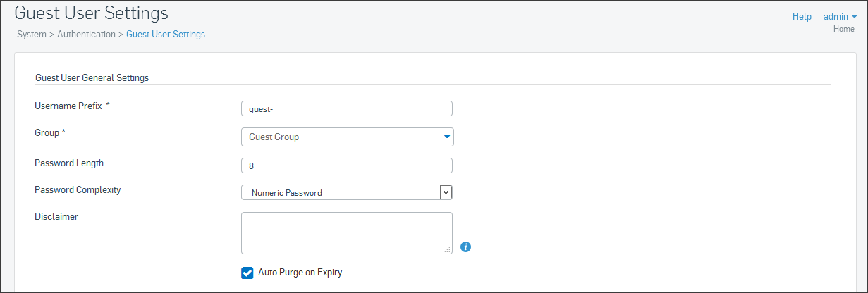The height and width of the screenshot is (293, 868).
Task: Click the Guest User General Settings heading
Action: click(92, 77)
